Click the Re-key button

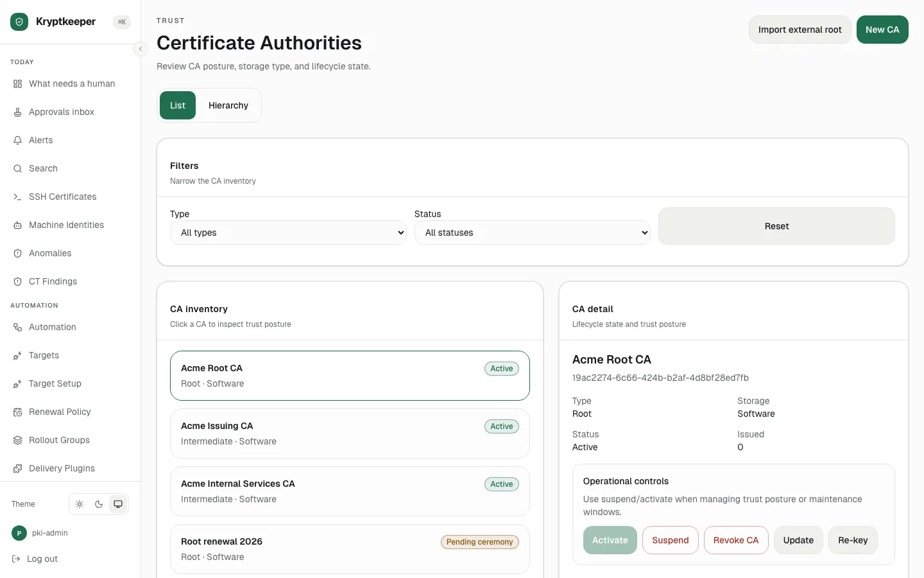pos(853,540)
